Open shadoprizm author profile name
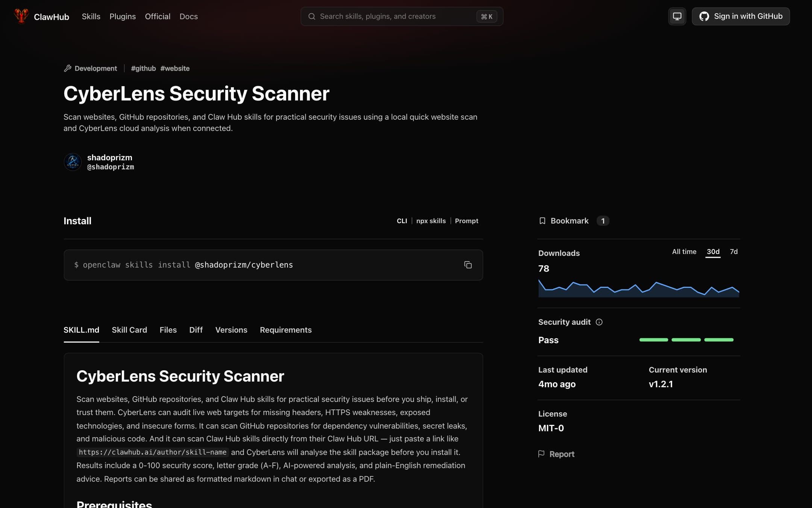Screen dimensions: 812x508 [x=110, y=157]
